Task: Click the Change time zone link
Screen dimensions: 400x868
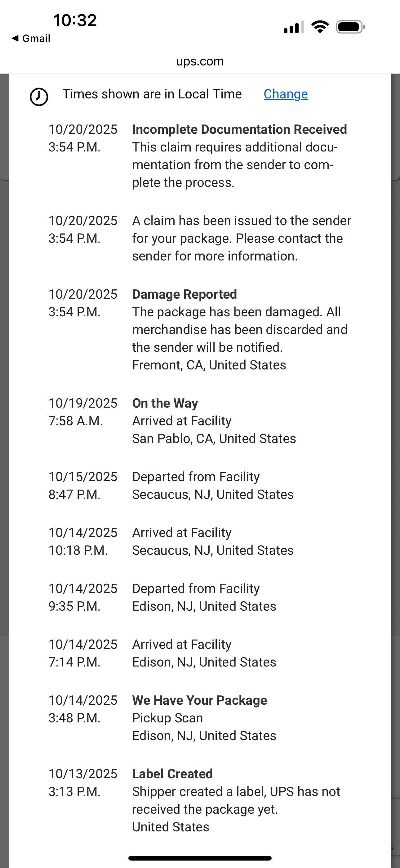Action: (286, 94)
